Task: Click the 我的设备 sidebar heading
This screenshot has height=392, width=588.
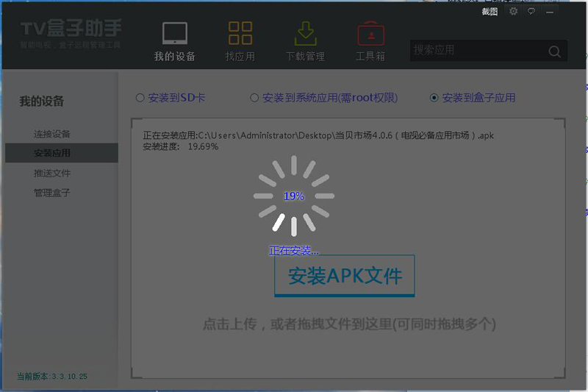Action: [x=42, y=101]
